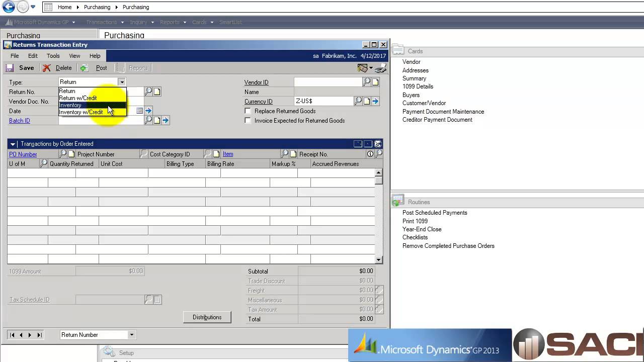Click the Batch ID link label
Image resolution: width=644 pixels, height=362 pixels.
(20, 121)
